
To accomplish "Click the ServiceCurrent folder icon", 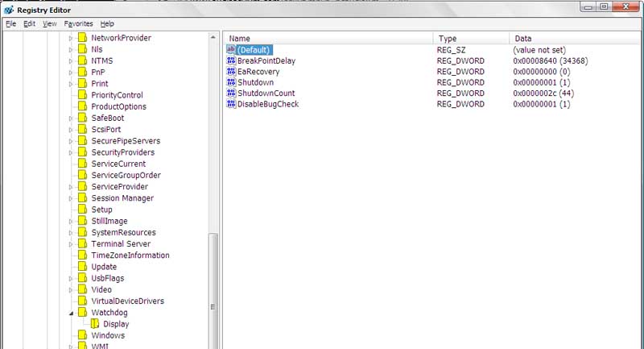I will (x=83, y=164).
